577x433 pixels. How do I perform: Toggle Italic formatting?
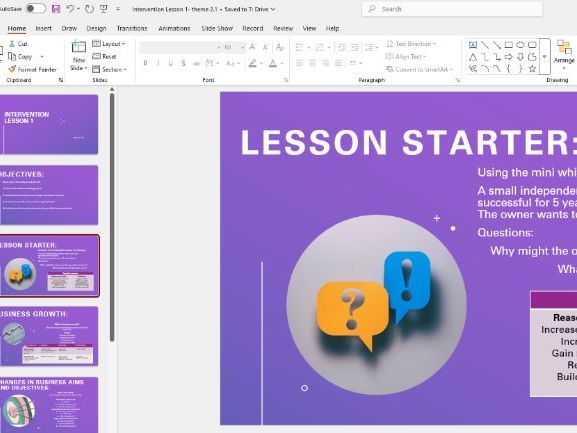[x=158, y=63]
